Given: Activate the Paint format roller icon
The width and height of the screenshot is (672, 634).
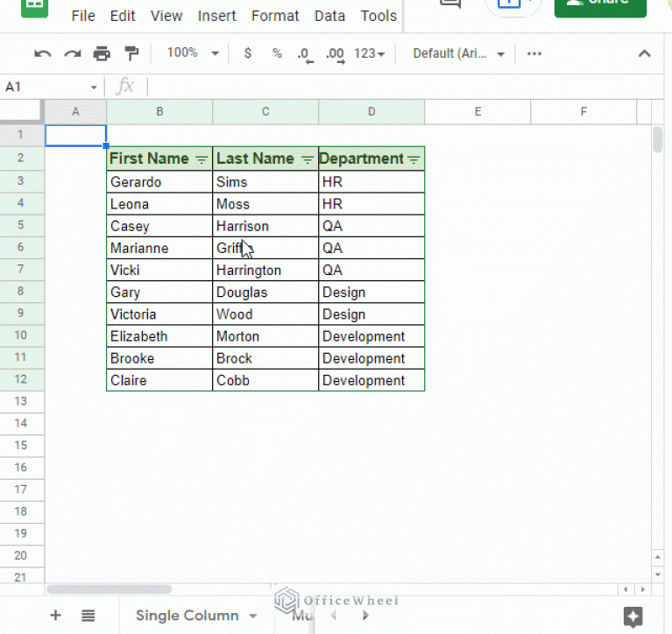Looking at the screenshot, I should 131,54.
